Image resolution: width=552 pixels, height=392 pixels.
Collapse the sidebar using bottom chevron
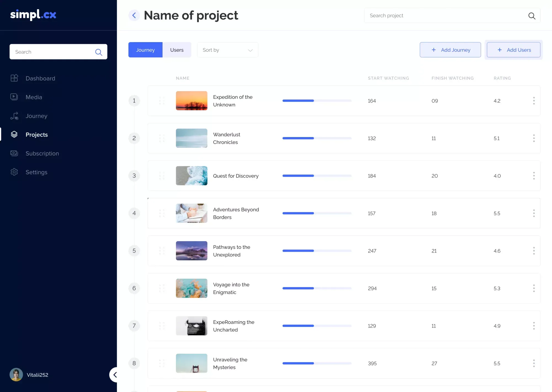[x=115, y=375]
